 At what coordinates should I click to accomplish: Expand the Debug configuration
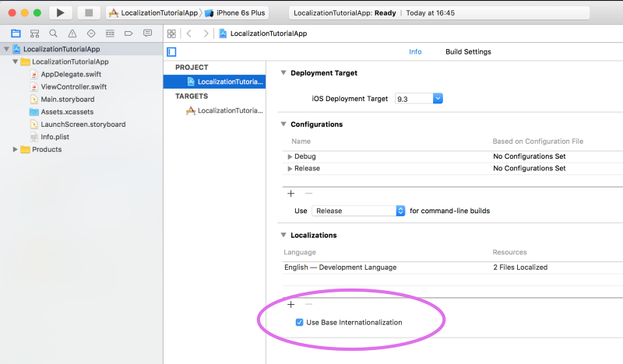(x=290, y=157)
